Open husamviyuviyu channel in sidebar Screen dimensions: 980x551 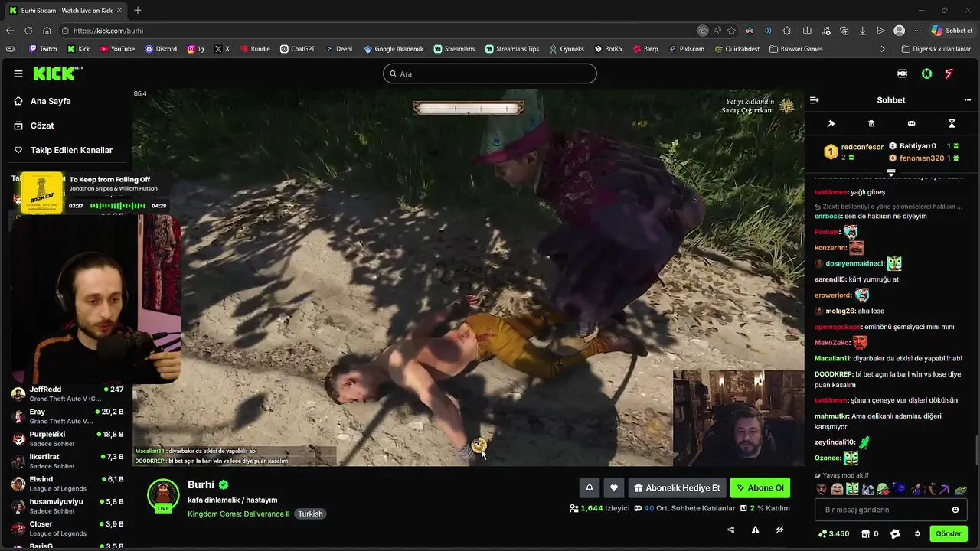[x=67, y=506]
